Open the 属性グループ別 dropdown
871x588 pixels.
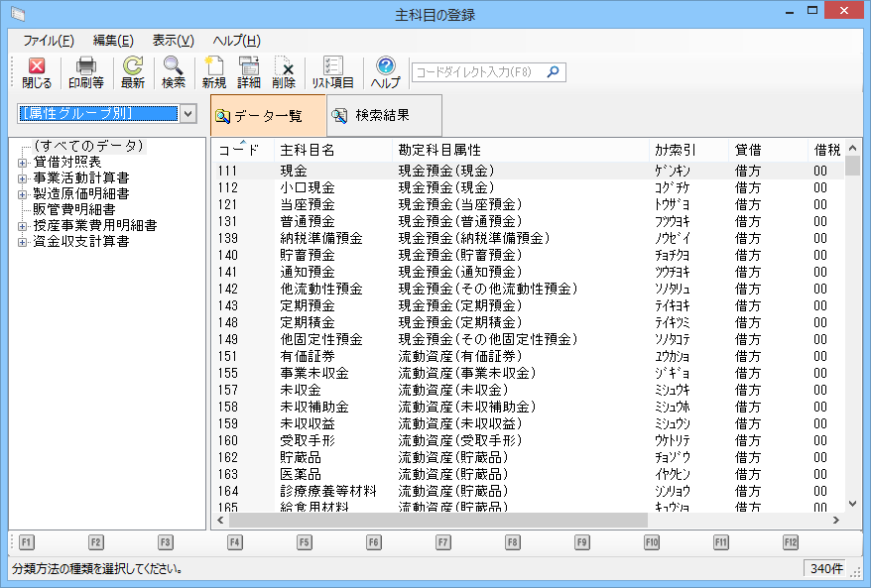click(188, 114)
